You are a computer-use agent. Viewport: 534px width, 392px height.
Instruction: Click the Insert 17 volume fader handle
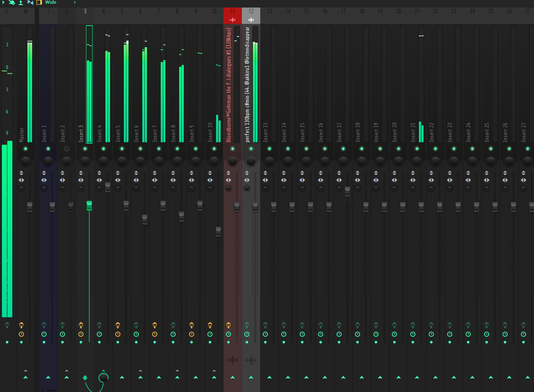[x=347, y=192]
